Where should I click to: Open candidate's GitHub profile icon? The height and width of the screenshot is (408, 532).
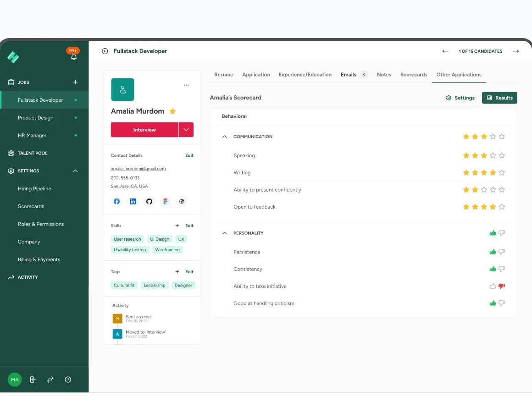(150, 201)
